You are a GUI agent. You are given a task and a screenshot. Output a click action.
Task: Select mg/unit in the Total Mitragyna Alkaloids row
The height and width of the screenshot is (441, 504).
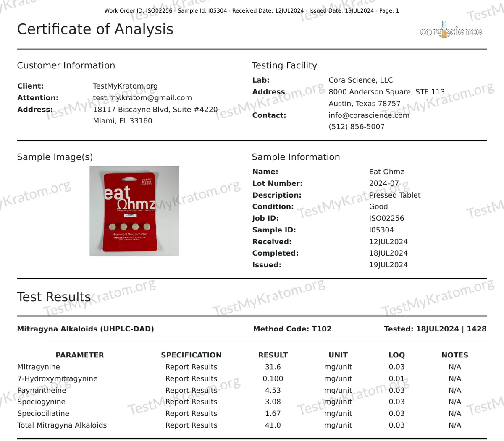click(338, 425)
